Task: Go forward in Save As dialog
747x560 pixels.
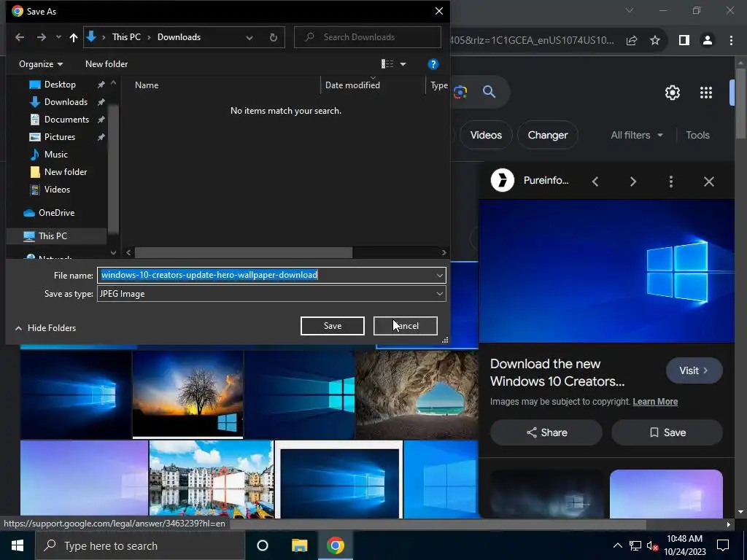Action: tap(42, 37)
